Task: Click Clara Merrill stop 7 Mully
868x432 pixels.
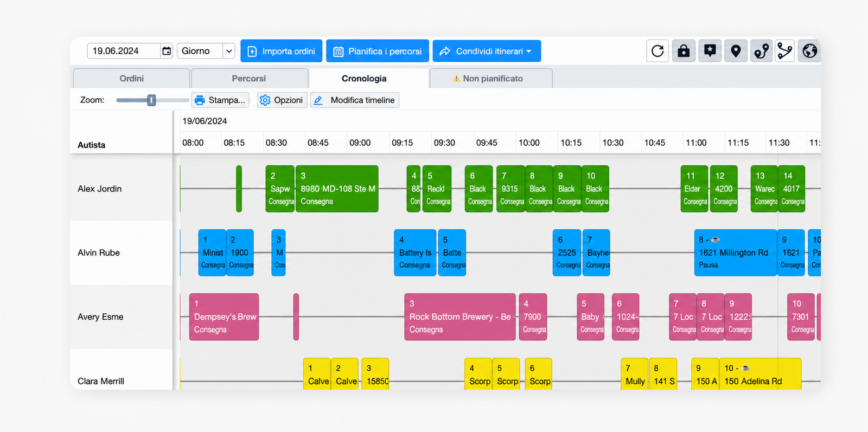Action: click(x=635, y=374)
